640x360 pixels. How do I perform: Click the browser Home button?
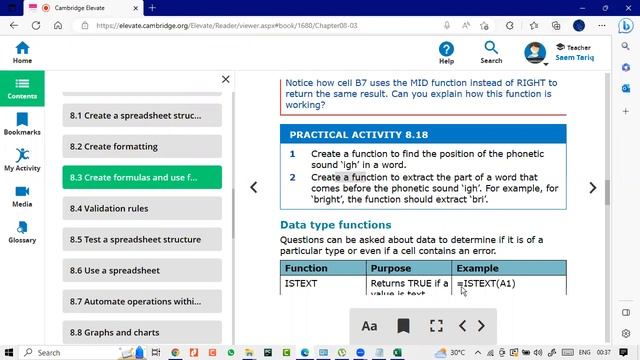[58, 26]
